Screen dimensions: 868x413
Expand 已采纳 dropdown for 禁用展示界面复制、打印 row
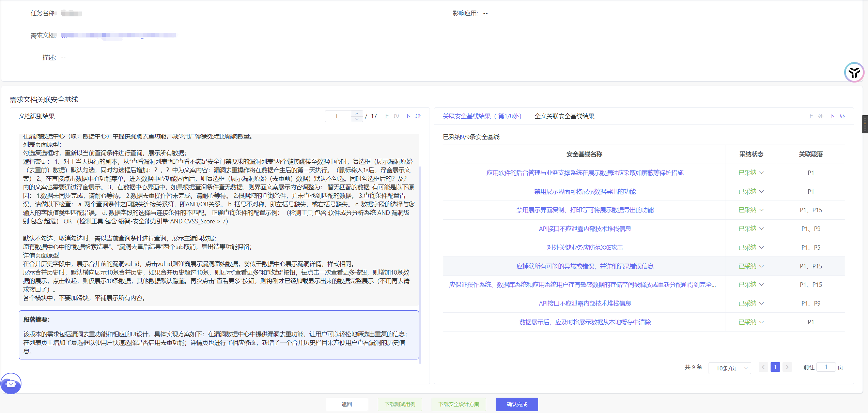pyautogui.click(x=751, y=210)
